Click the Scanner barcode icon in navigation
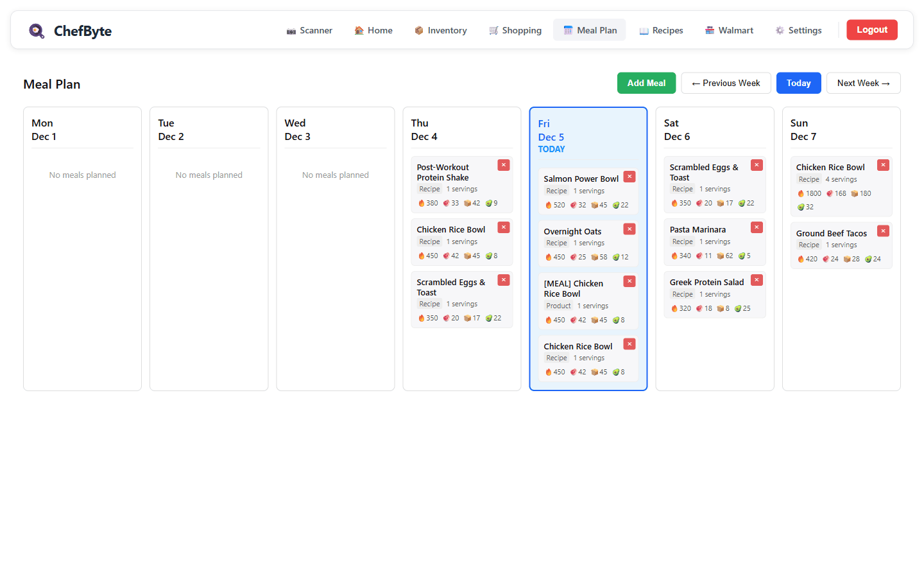This screenshot has height=578, width=924. coord(292,30)
